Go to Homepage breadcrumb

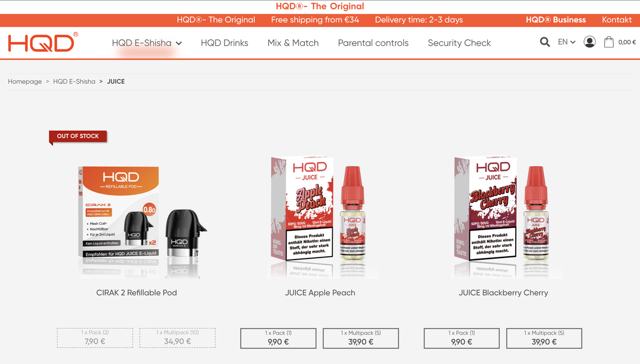click(x=25, y=82)
